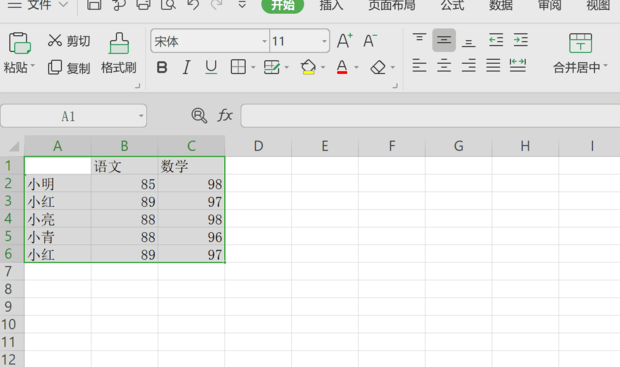Click the eraser clear formatting icon
620x367 pixels.
378,67
